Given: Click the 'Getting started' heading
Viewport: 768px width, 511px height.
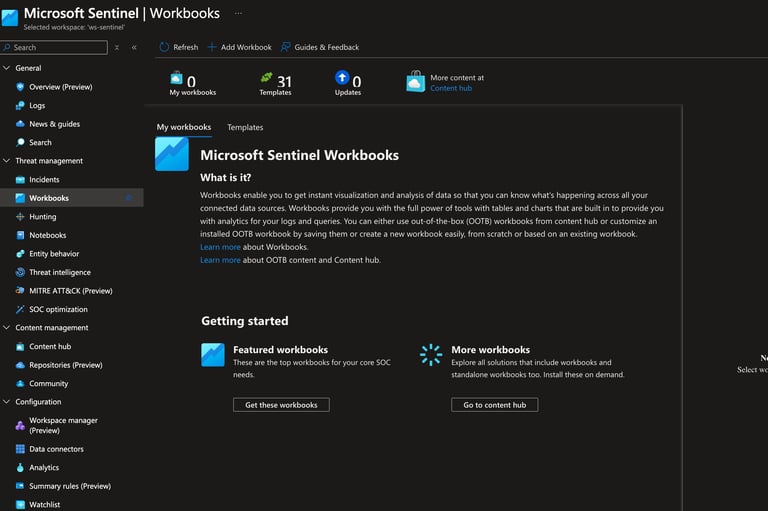Looking at the screenshot, I should 245,321.
